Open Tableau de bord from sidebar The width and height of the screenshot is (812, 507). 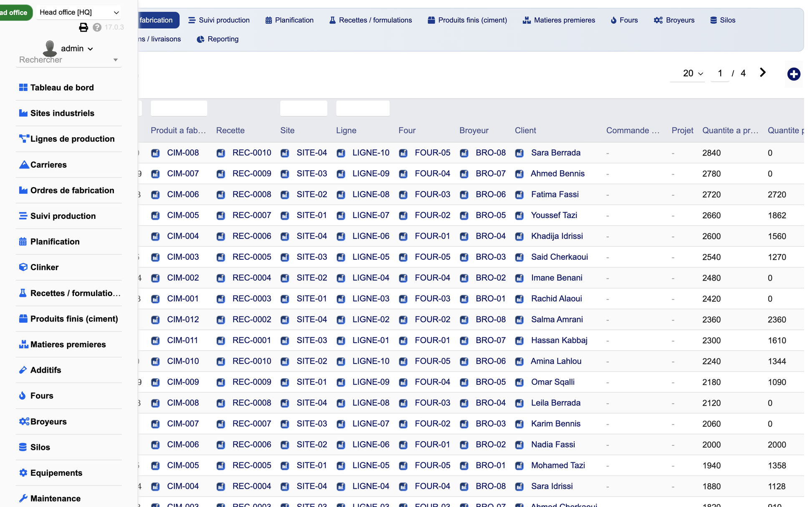pos(62,88)
